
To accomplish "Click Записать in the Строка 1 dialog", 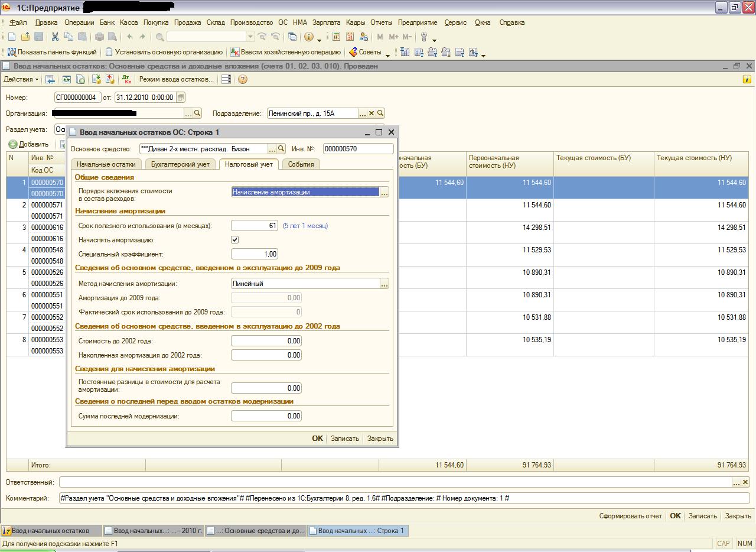I will click(x=345, y=439).
